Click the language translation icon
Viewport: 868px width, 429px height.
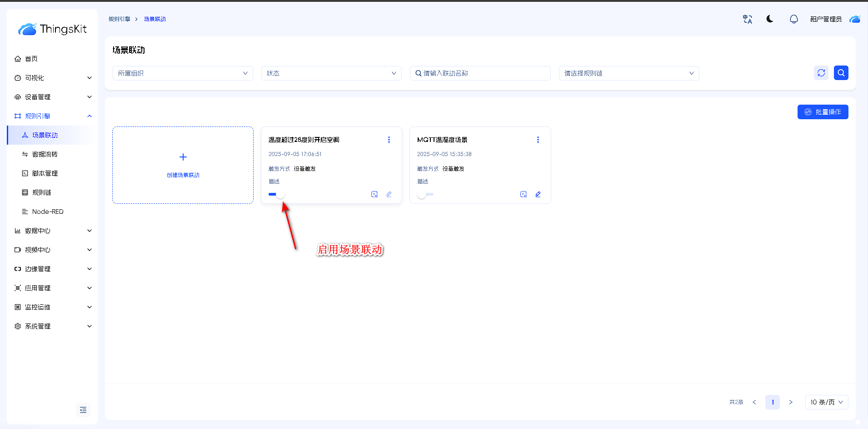tap(747, 19)
